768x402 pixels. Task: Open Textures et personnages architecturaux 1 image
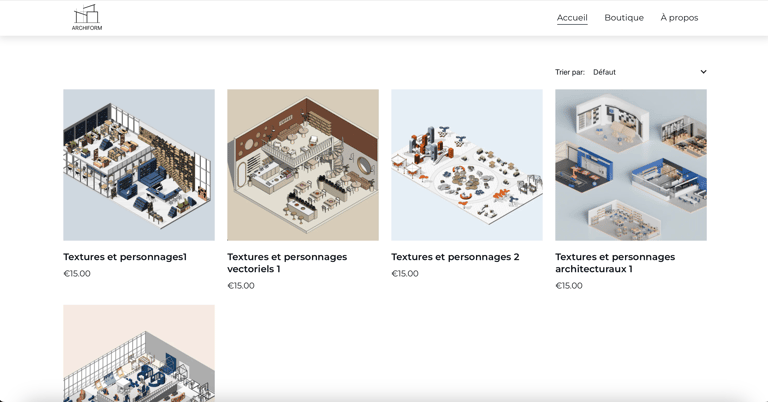631,165
